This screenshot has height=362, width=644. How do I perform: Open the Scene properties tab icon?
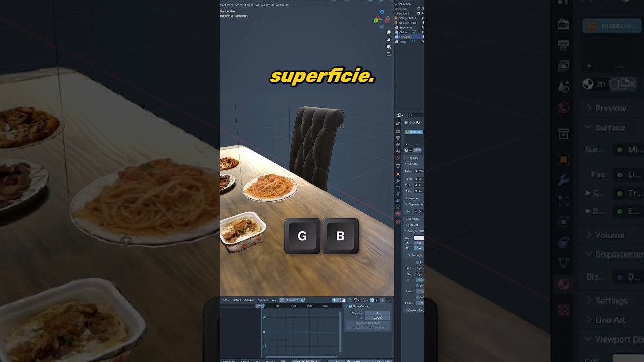point(398,151)
